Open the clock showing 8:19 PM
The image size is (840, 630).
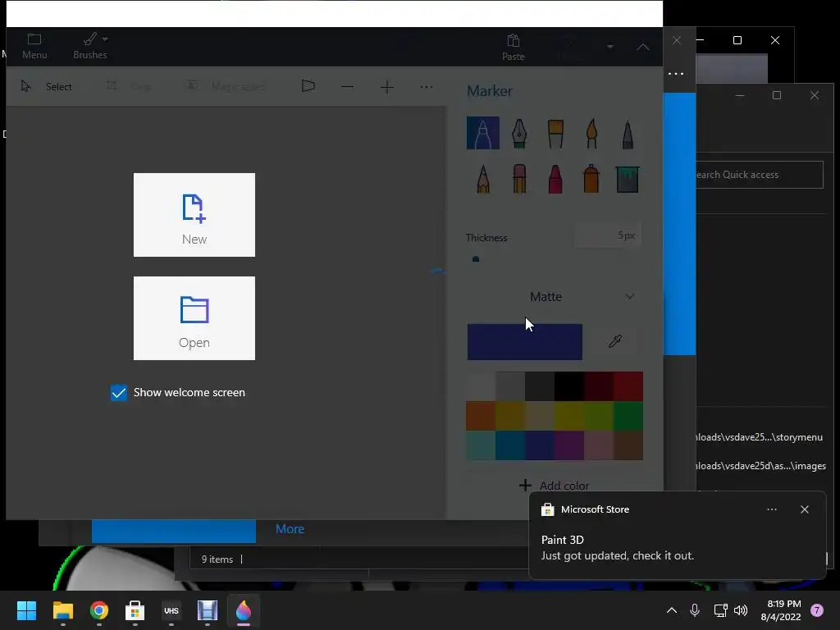781,610
